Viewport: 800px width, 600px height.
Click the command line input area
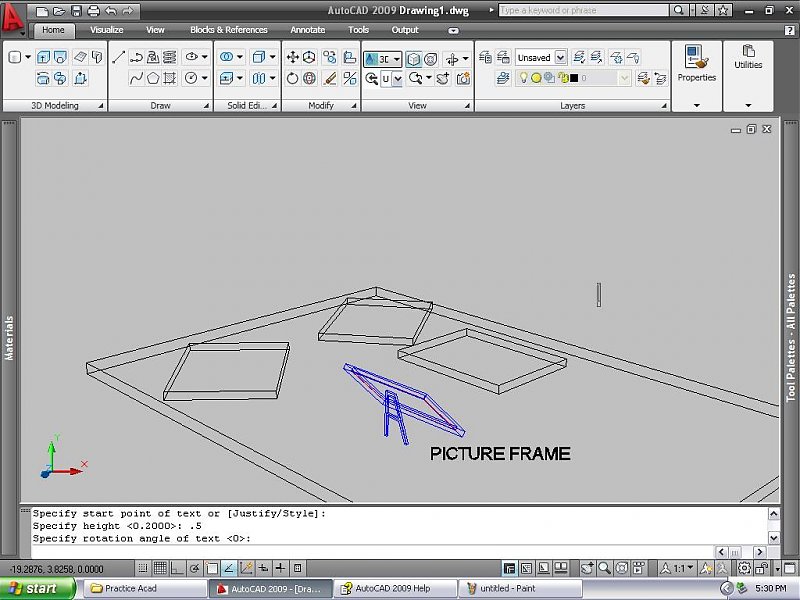click(372, 552)
